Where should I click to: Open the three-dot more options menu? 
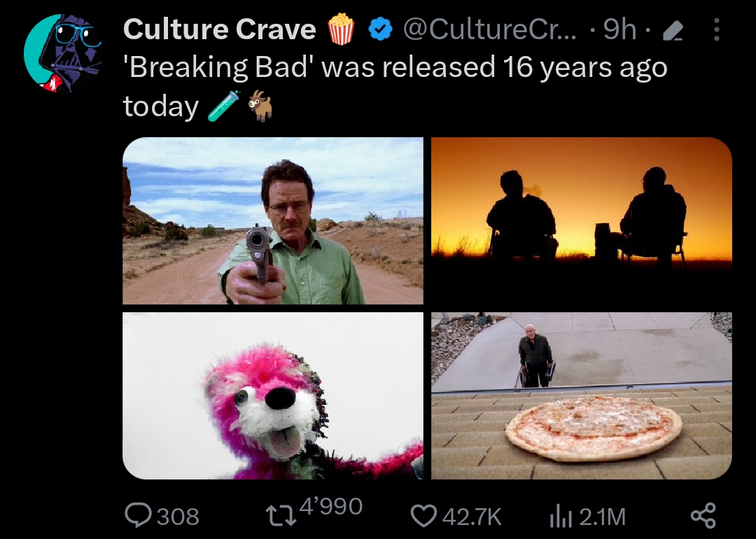[715, 30]
